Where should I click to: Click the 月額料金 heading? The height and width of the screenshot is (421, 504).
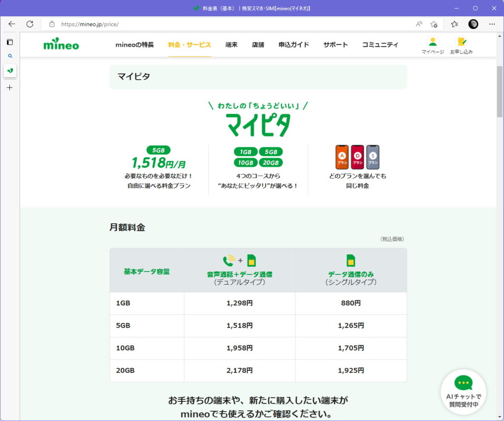pos(127,227)
